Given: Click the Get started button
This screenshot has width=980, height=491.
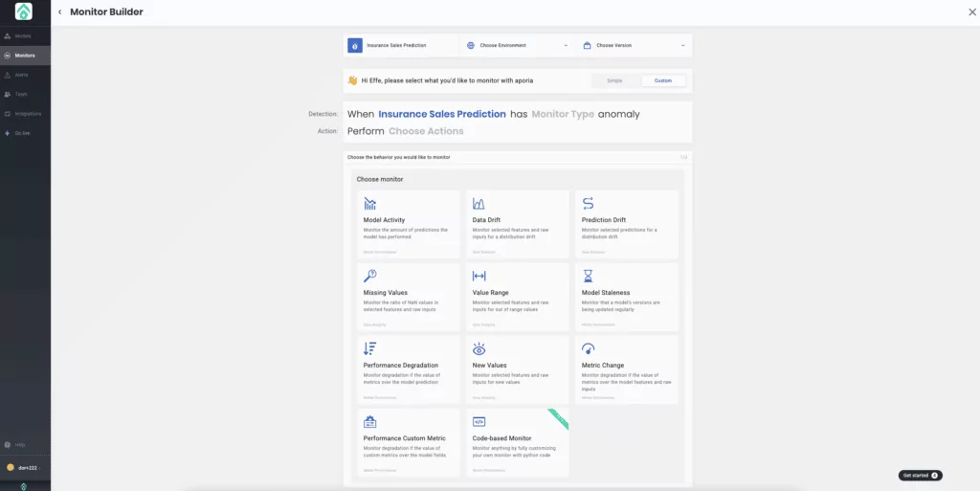Looking at the screenshot, I should pyautogui.click(x=920, y=476).
